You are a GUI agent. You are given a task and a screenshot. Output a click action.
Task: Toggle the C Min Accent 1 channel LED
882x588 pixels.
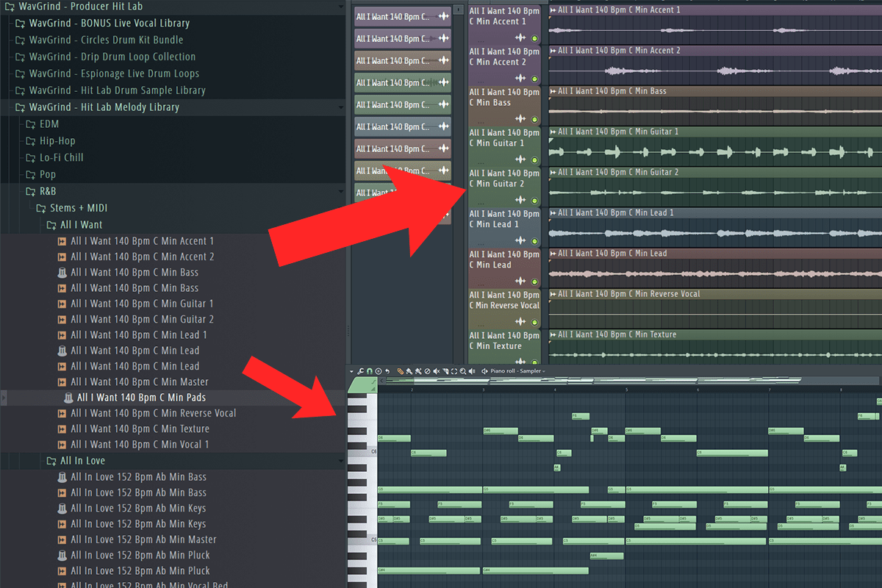point(534,38)
